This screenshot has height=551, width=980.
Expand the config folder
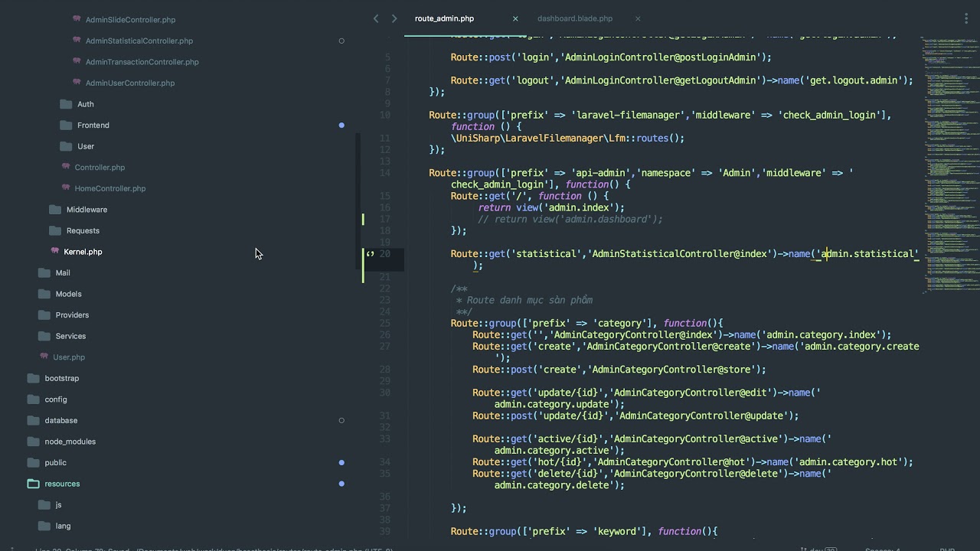click(x=55, y=399)
